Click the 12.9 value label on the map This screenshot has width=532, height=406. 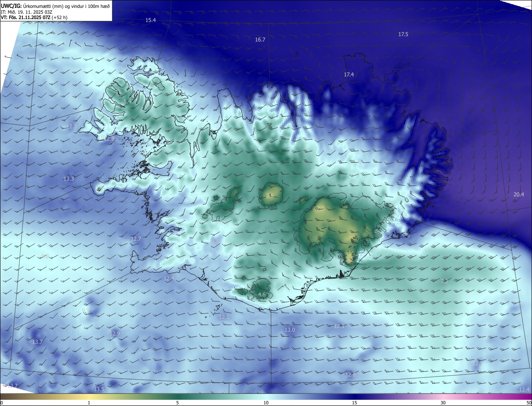[x=115, y=333]
